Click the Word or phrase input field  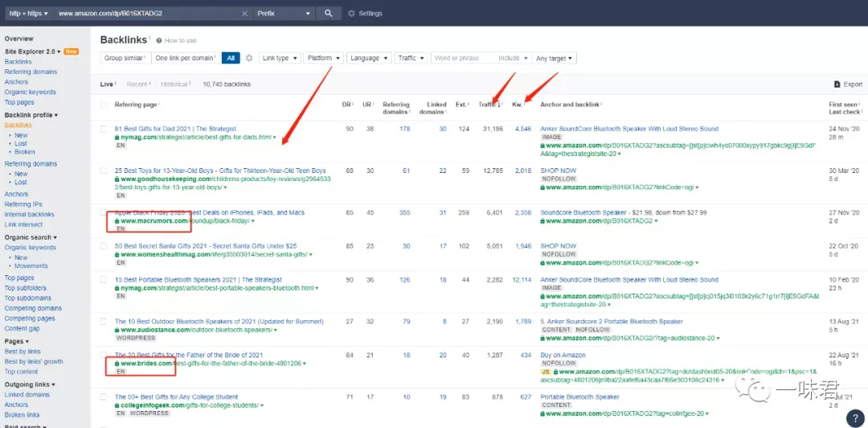tap(463, 58)
